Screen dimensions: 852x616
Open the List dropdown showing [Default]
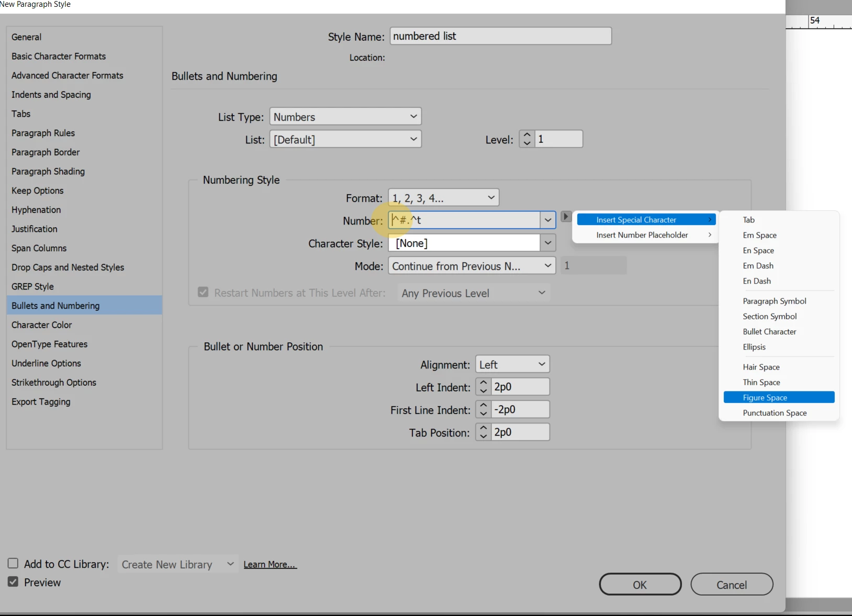click(x=345, y=139)
